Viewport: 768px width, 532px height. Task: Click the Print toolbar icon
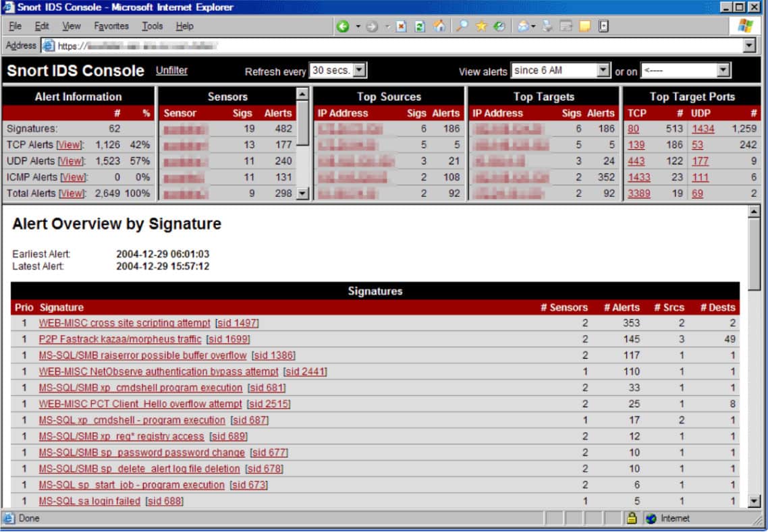[x=547, y=26]
